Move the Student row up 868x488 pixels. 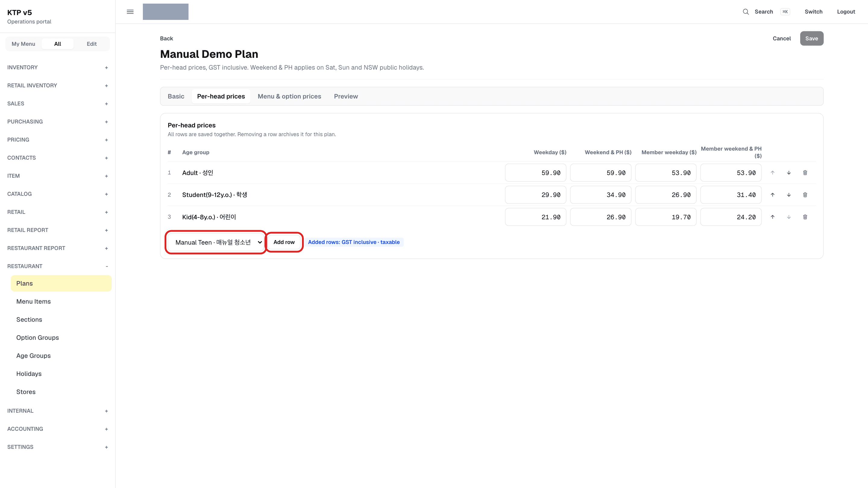tap(773, 195)
